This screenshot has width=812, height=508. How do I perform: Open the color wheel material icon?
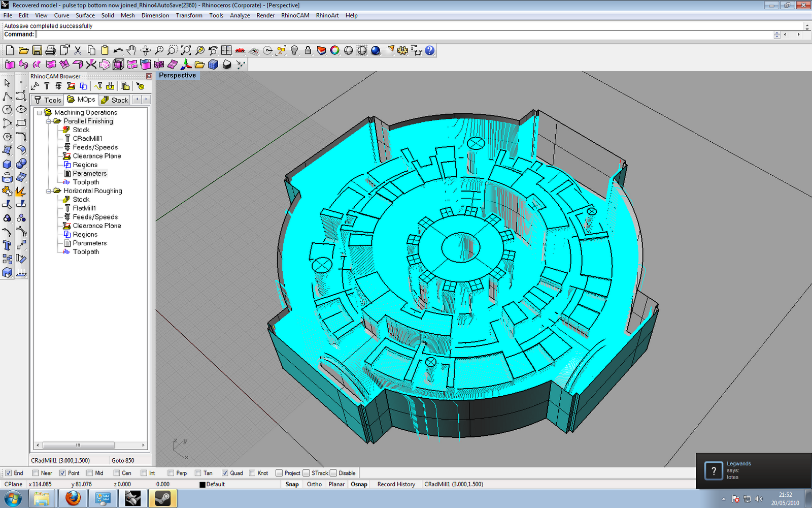click(x=335, y=50)
